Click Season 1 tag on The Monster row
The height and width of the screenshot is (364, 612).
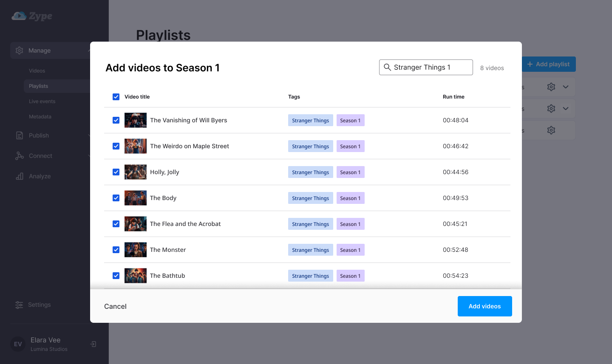pos(351,250)
